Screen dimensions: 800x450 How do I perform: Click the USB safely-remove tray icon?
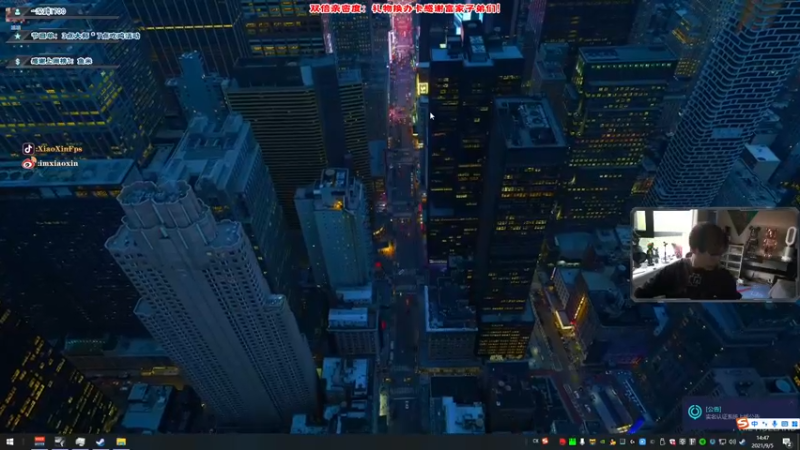662,442
